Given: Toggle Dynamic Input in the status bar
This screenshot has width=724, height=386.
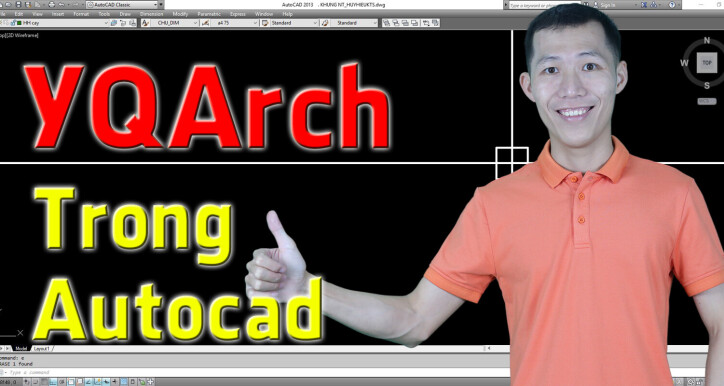Looking at the screenshot, I should click(x=106, y=382).
